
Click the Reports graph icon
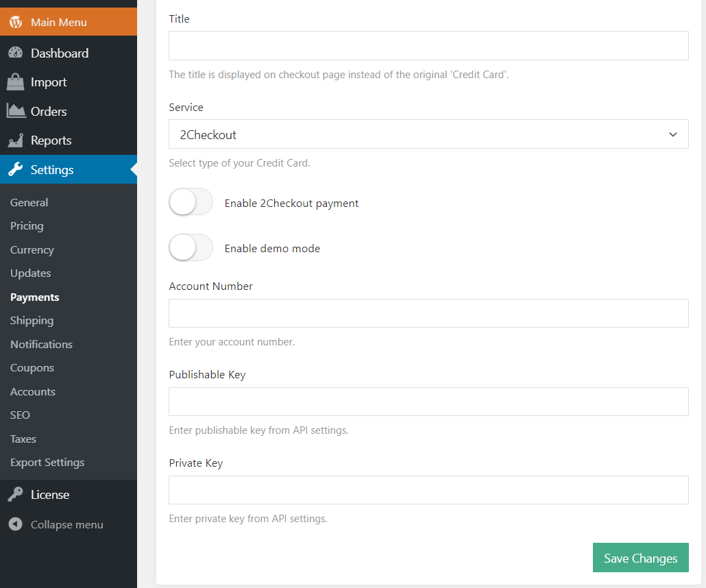[x=16, y=140]
